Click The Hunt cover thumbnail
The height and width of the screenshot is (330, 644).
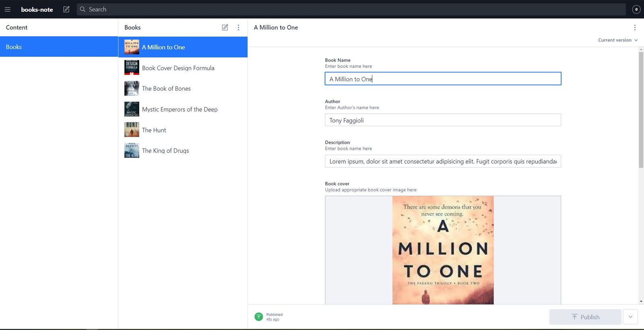point(132,130)
